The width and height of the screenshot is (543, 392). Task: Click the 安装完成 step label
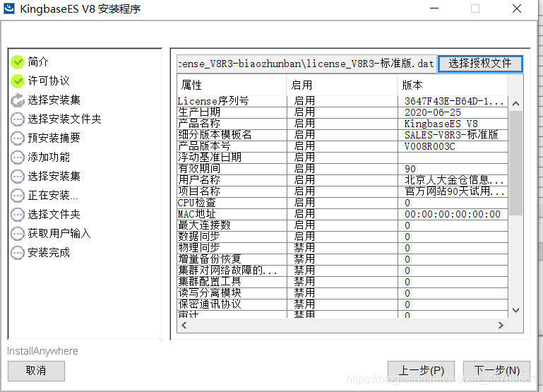(49, 252)
